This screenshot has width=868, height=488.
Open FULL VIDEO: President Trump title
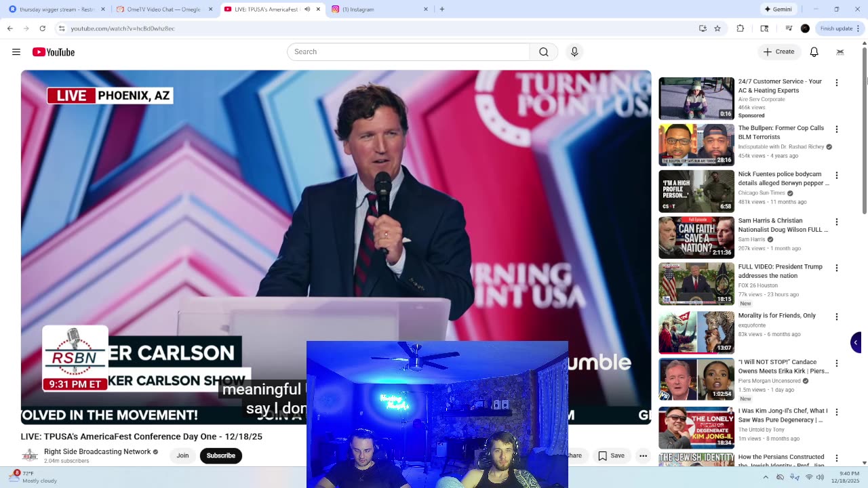[780, 271]
